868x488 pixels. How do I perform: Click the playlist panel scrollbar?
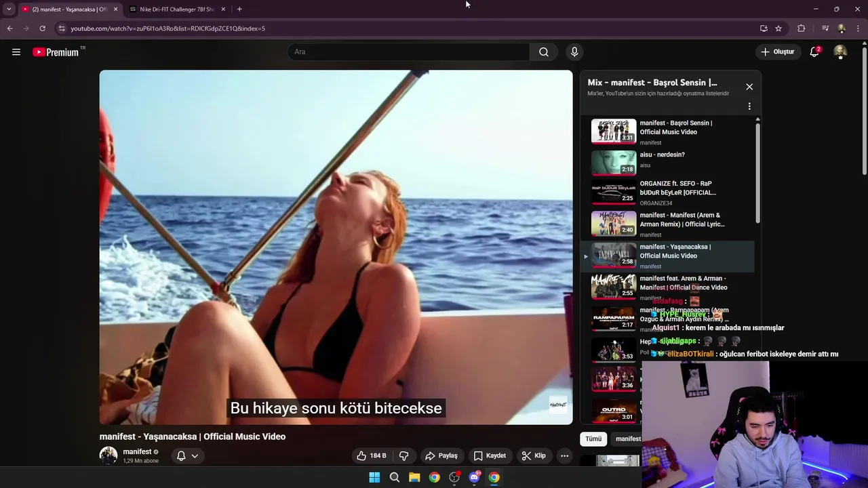[x=757, y=173]
